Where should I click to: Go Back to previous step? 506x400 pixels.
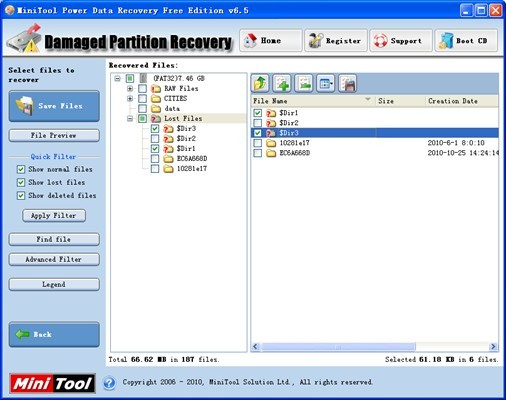tap(54, 334)
